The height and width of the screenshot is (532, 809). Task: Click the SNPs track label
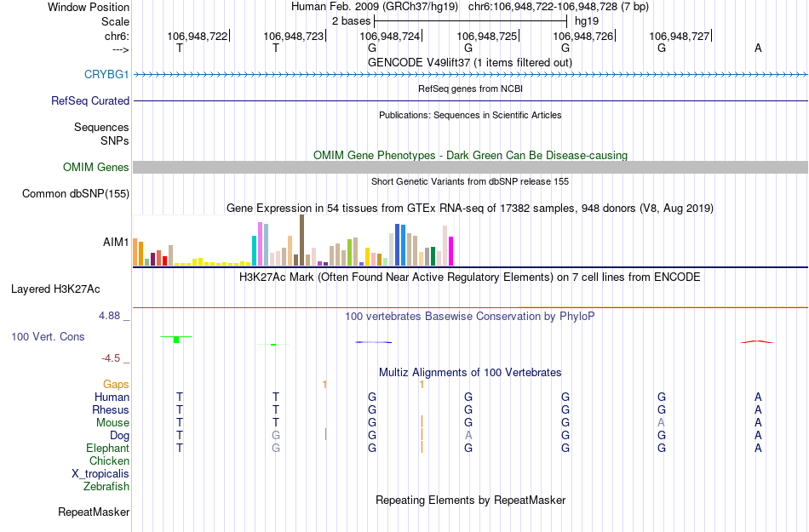tap(115, 140)
